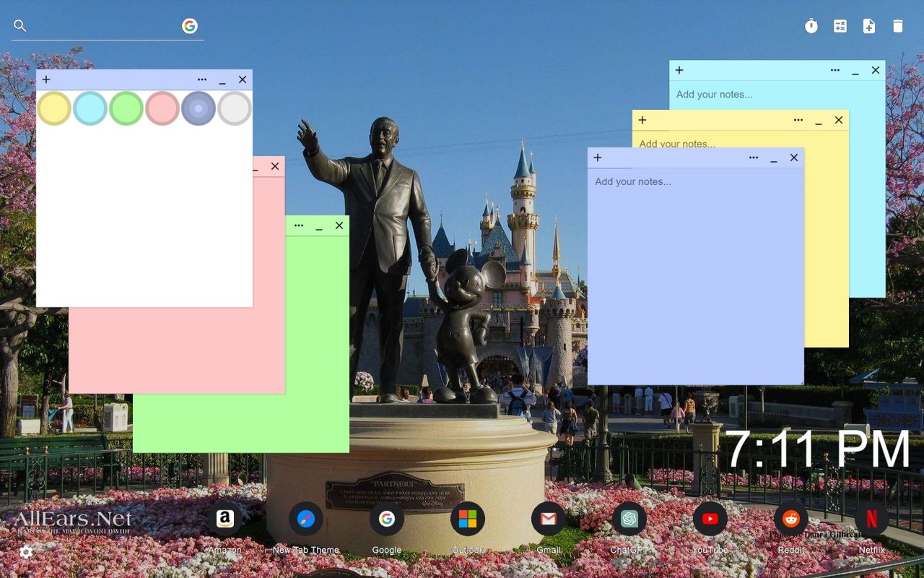Screen dimensions: 924x578
Task: Pick the pink note color
Action: [x=162, y=108]
